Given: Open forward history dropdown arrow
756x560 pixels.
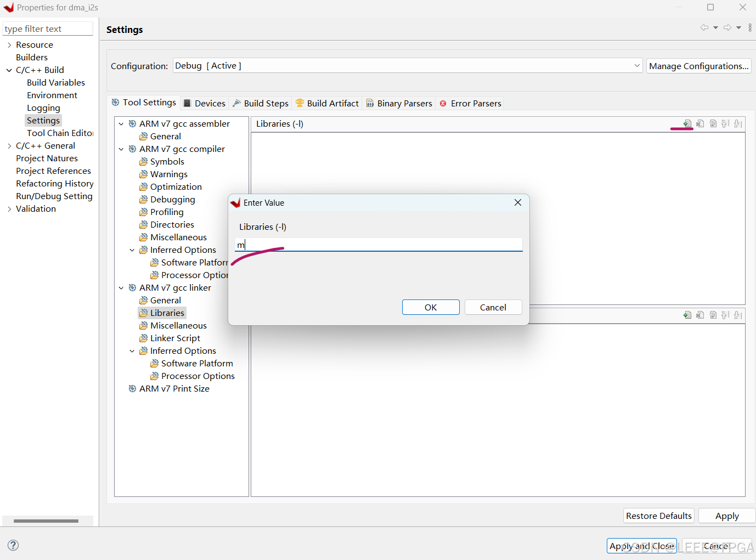Looking at the screenshot, I should (x=738, y=27).
